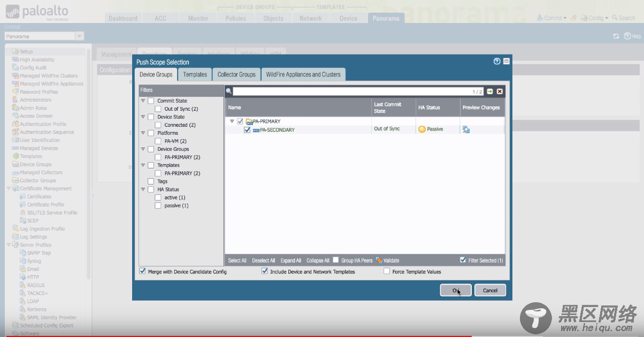Open the Context Panorama dropdown
644x337 pixels.
coord(79,36)
